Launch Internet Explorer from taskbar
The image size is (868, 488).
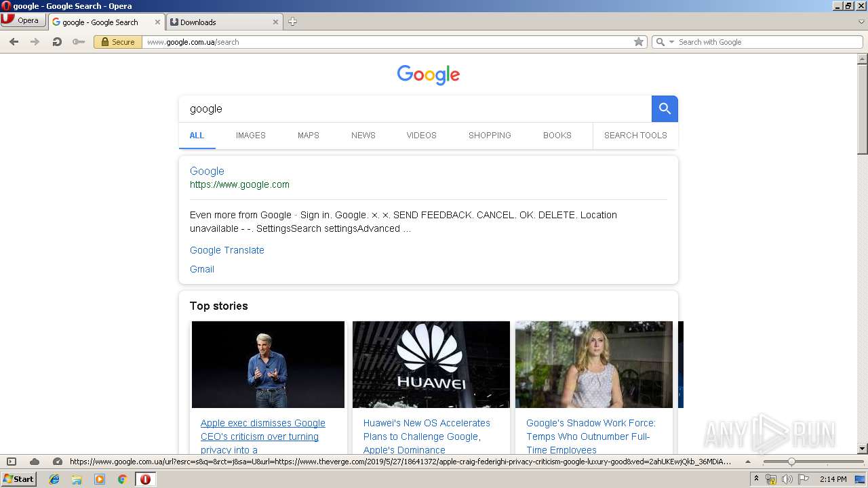pos(54,479)
